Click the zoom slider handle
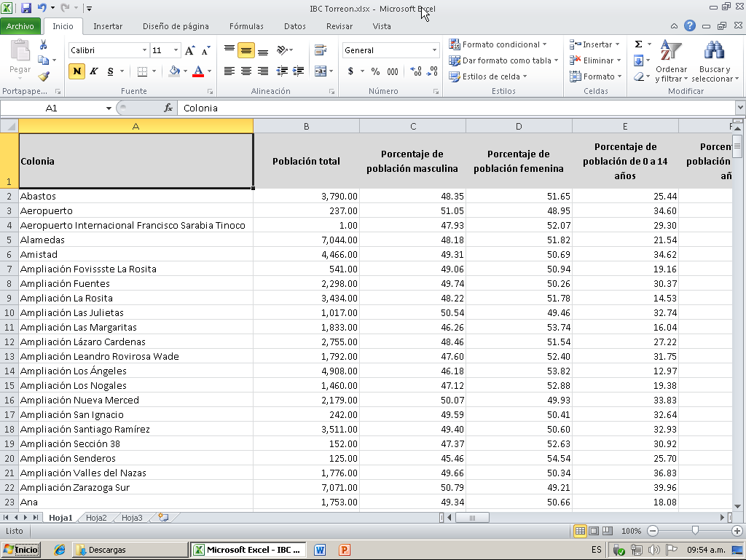The image size is (746, 560). click(695, 531)
